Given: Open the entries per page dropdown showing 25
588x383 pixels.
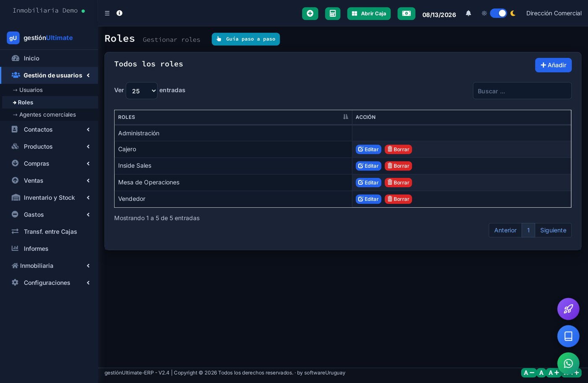Looking at the screenshot, I should (x=142, y=91).
